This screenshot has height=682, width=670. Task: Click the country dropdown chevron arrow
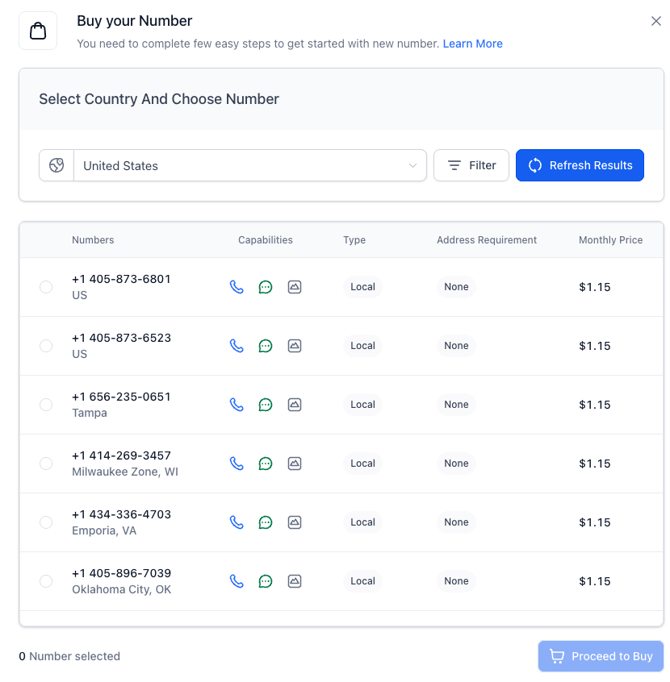(x=413, y=166)
